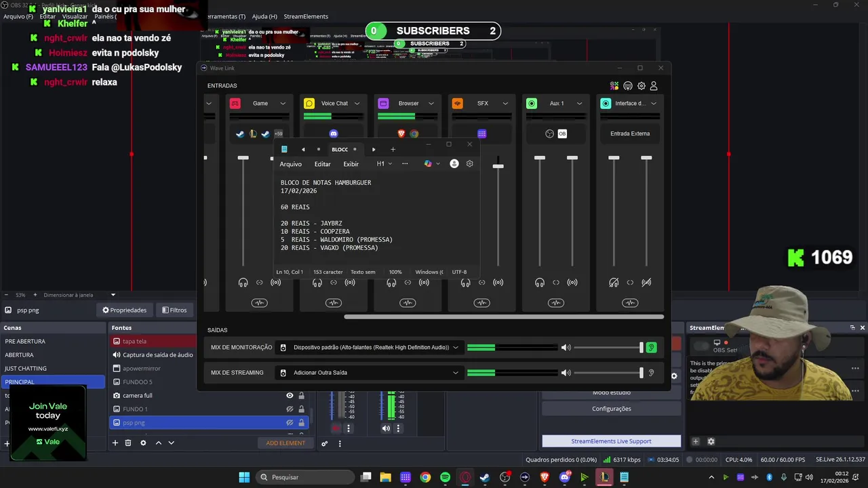Toggle ear listen button on streaming mix

651,373
